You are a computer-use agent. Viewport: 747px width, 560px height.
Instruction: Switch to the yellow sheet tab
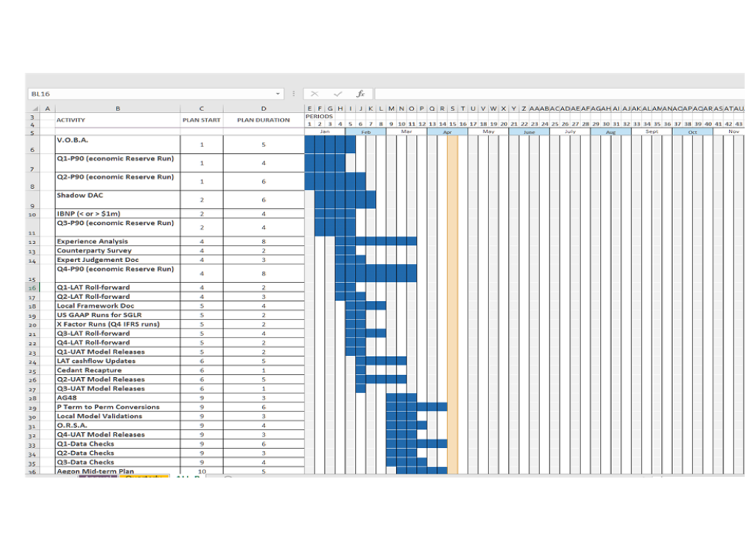[143, 476]
